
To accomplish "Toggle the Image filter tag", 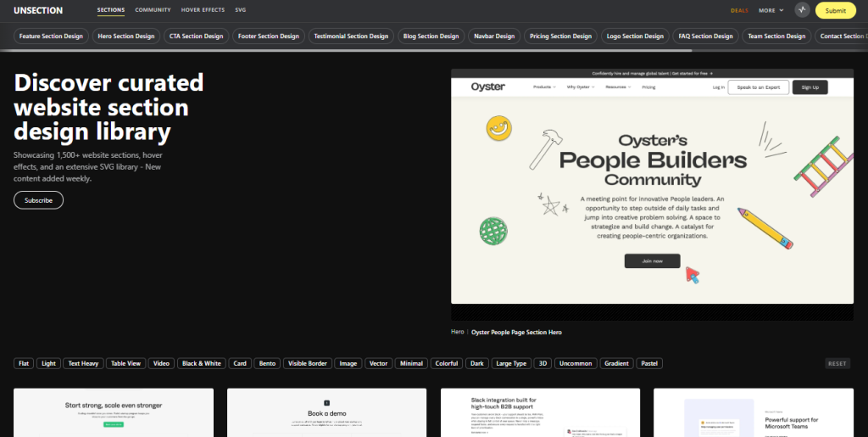I will 348,363.
